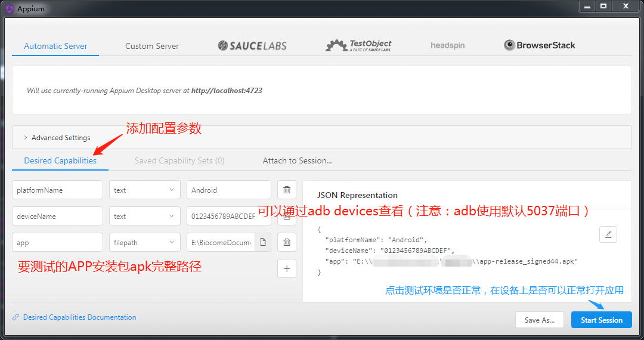The width and height of the screenshot is (644, 340).
Task: Open the type dropdown for platformName
Action: tap(144, 190)
